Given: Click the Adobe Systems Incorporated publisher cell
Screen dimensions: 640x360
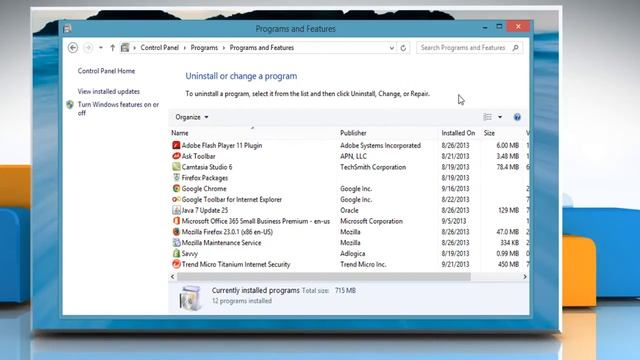Looking at the screenshot, I should pos(380,145).
